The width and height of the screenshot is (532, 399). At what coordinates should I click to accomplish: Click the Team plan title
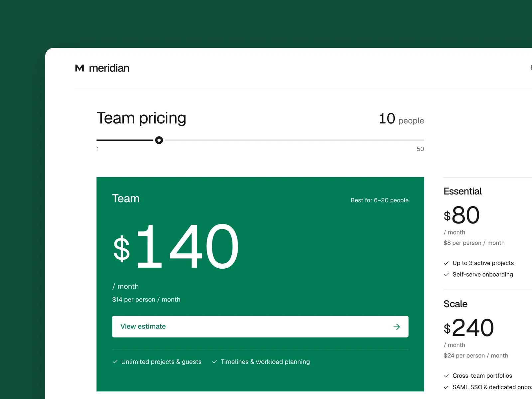tap(126, 199)
